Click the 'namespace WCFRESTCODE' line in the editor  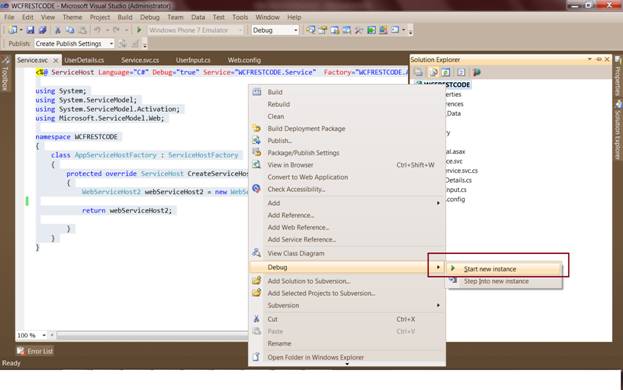(76, 137)
